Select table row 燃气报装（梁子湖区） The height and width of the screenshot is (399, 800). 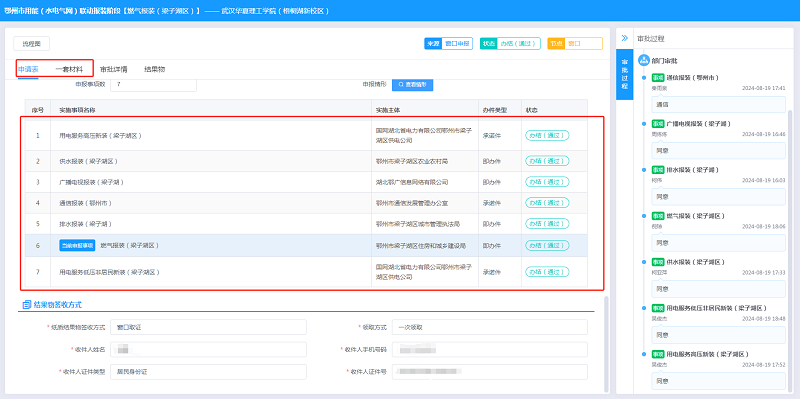pos(306,245)
